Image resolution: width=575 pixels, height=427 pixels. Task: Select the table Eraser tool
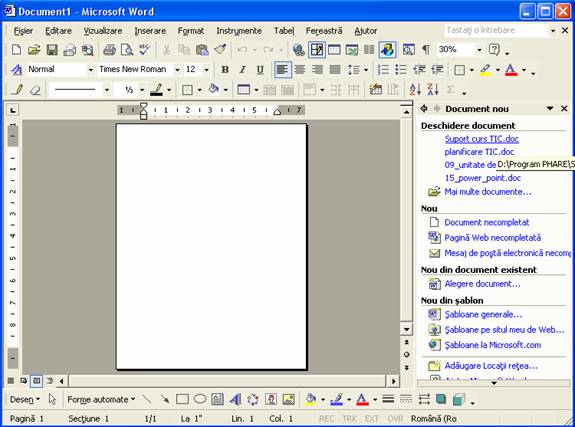tap(35, 90)
